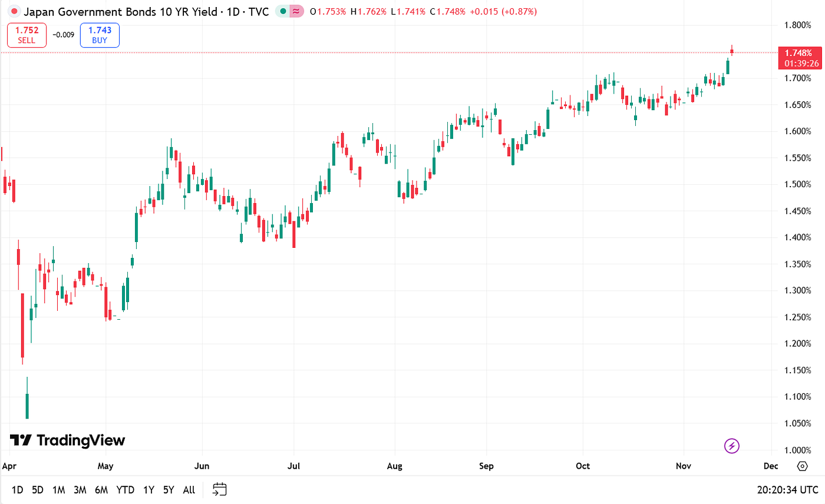Click the latest red candlestick near 1.75%
The height and width of the screenshot is (504, 825).
click(x=732, y=51)
